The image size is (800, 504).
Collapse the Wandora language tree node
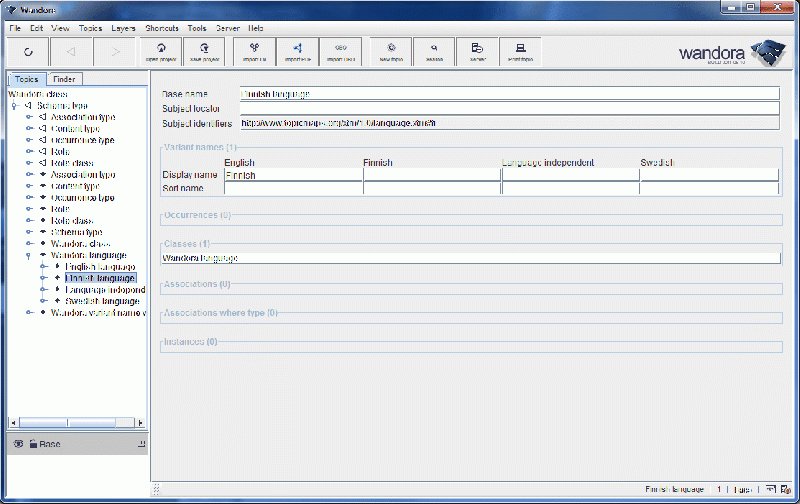pos(28,255)
